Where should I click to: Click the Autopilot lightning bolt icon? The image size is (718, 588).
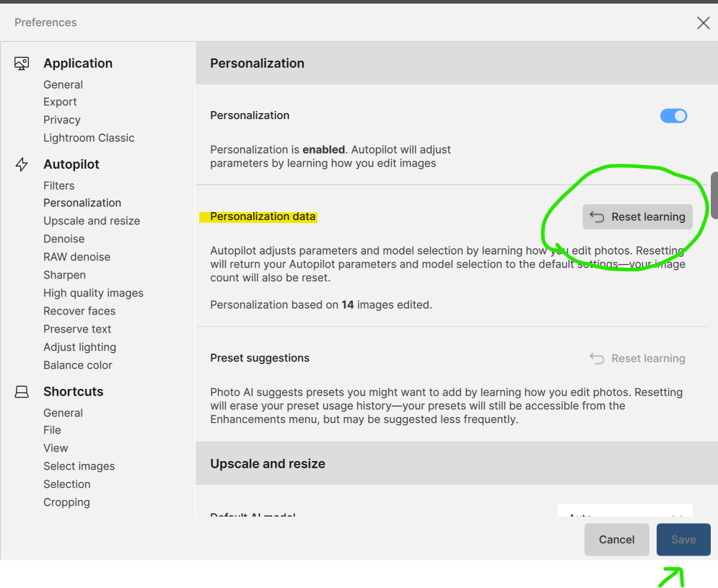tap(22, 164)
